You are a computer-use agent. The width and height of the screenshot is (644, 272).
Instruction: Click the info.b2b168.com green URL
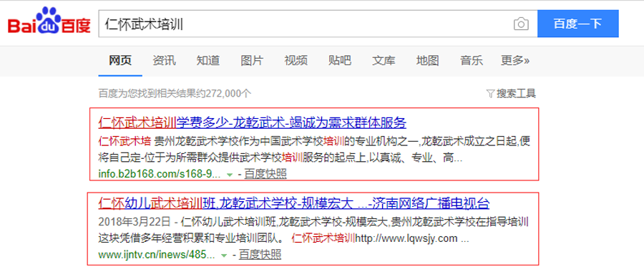pos(160,174)
